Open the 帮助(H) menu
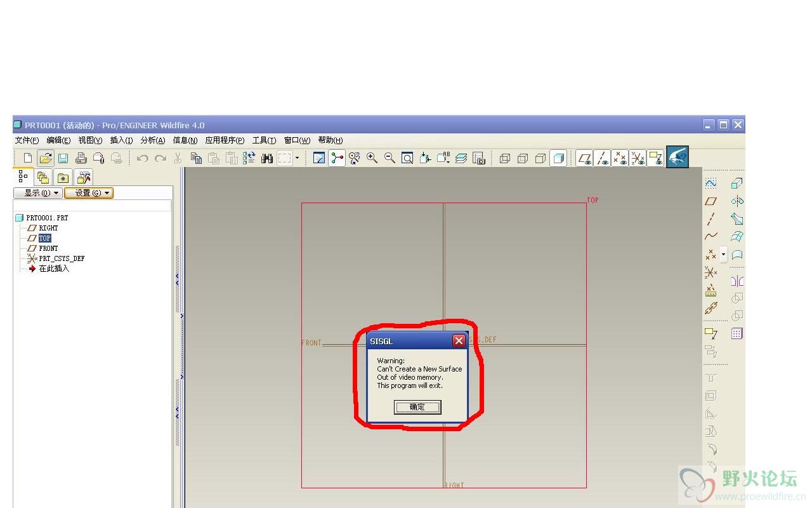The width and height of the screenshot is (812, 508). pyautogui.click(x=331, y=140)
